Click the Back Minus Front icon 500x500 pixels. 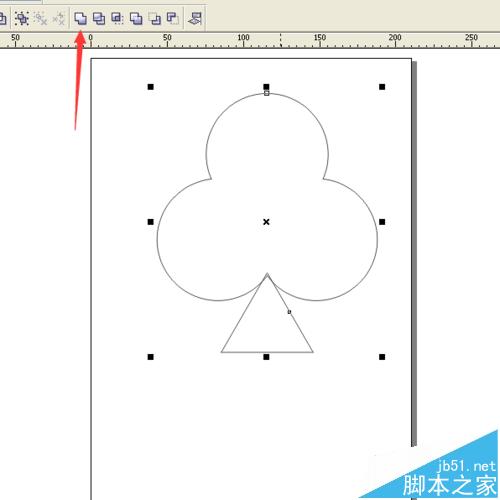173,18
